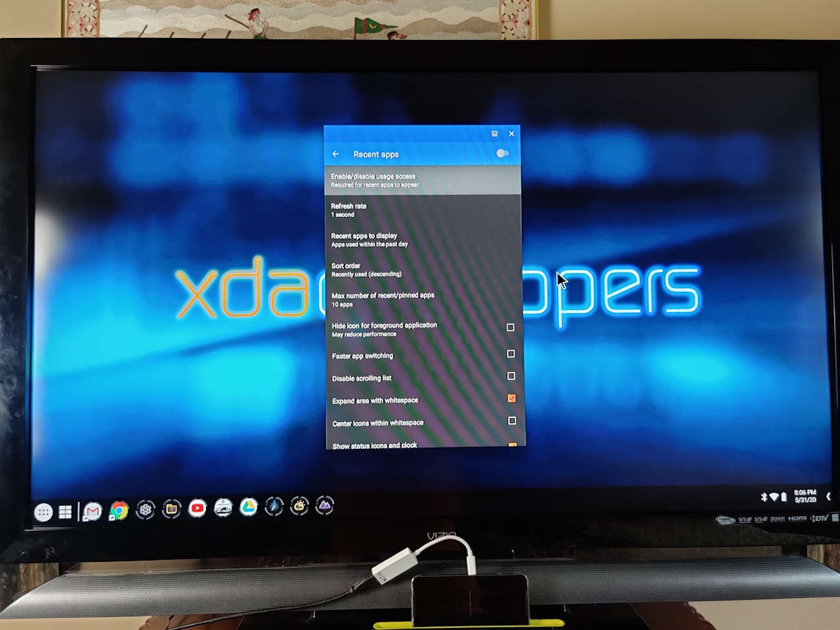The image size is (840, 630).
Task: Open Recent apps to display setting
Action: (423, 240)
